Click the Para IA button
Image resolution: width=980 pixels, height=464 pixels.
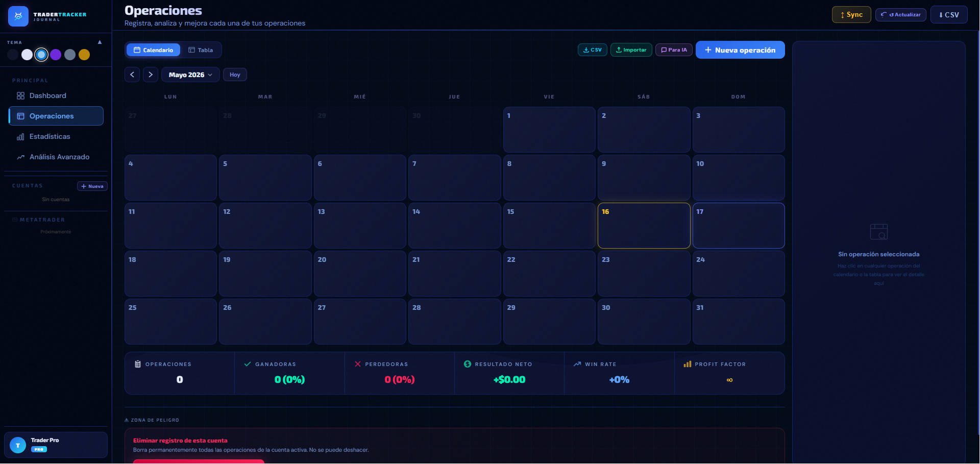click(x=674, y=50)
